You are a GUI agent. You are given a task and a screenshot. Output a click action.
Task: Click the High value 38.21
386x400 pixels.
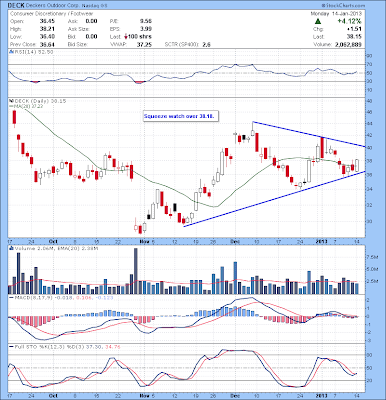click(47, 29)
